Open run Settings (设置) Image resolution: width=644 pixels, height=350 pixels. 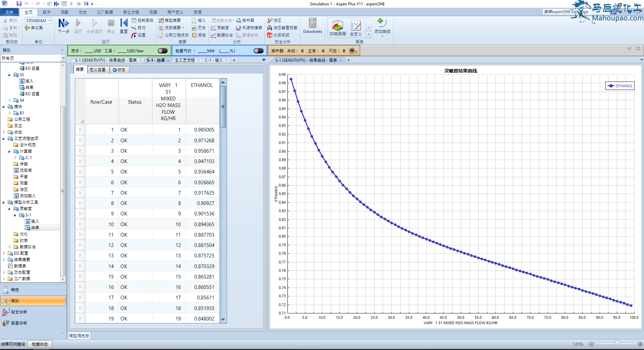139,35
